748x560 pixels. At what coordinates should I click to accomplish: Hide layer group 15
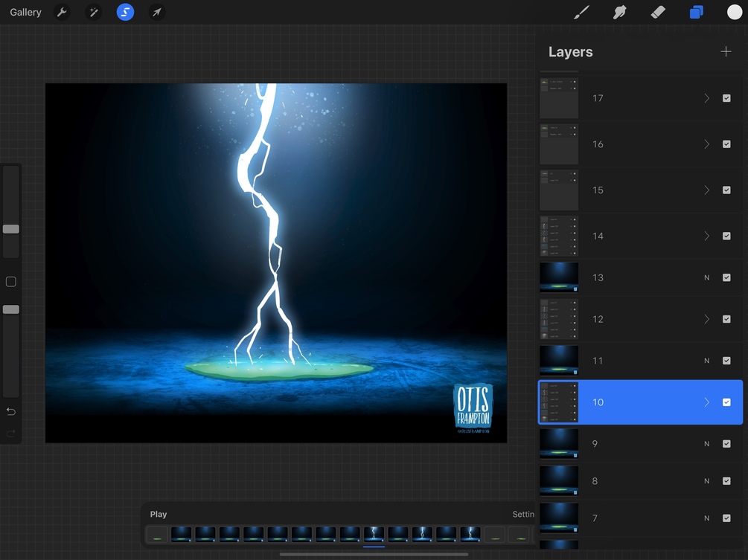tap(726, 190)
